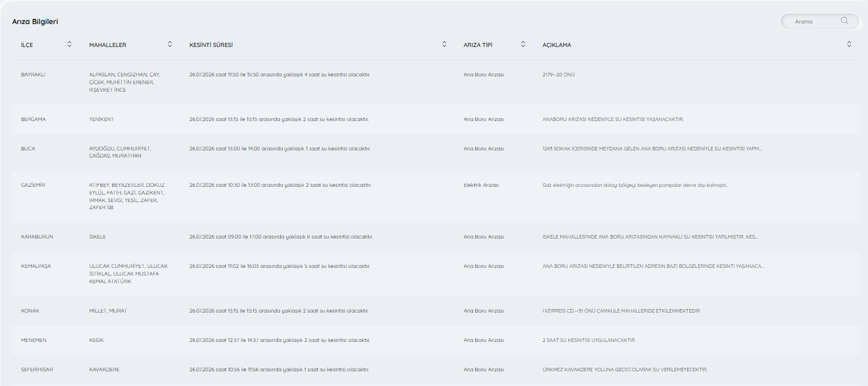868x386 pixels.
Task: Select the BERGAMA district row
Action: (434, 119)
